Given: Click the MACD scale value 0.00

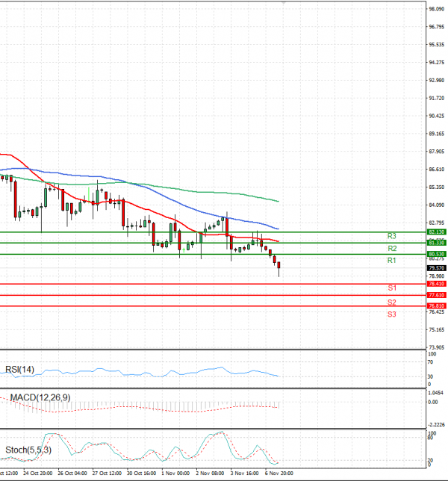Looking at the screenshot, I should click(x=433, y=402).
